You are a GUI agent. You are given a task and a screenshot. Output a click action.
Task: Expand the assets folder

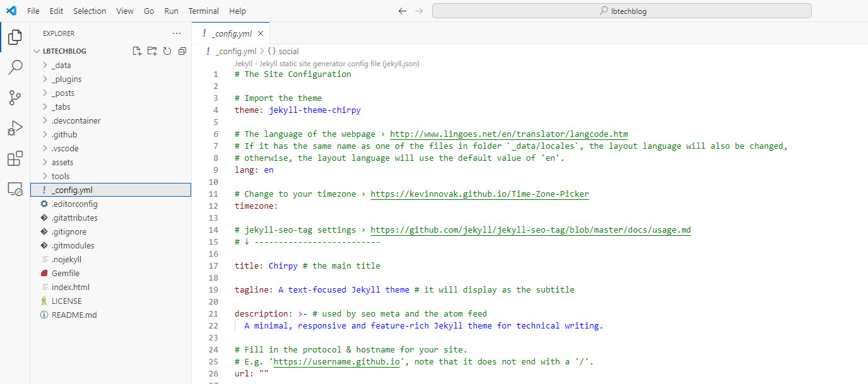(x=62, y=162)
